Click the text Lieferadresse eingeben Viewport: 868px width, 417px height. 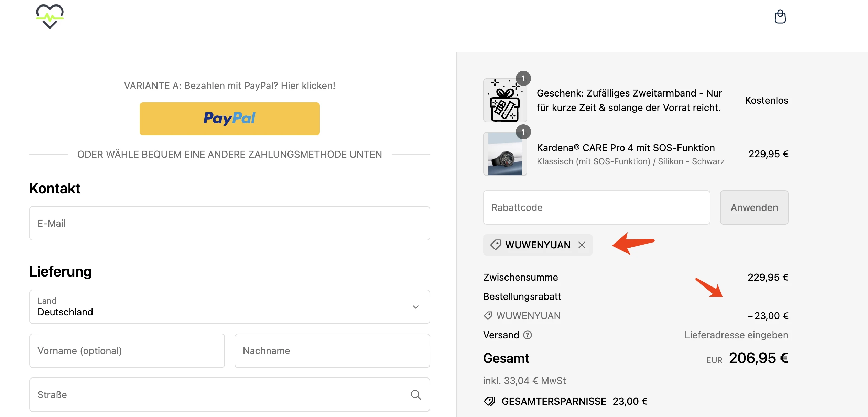click(736, 335)
